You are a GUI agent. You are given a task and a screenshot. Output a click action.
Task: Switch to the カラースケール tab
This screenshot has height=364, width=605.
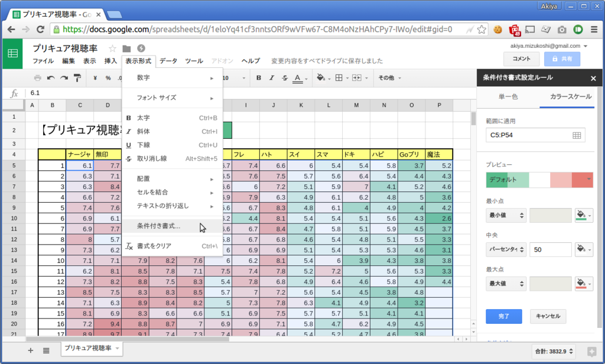tap(570, 96)
